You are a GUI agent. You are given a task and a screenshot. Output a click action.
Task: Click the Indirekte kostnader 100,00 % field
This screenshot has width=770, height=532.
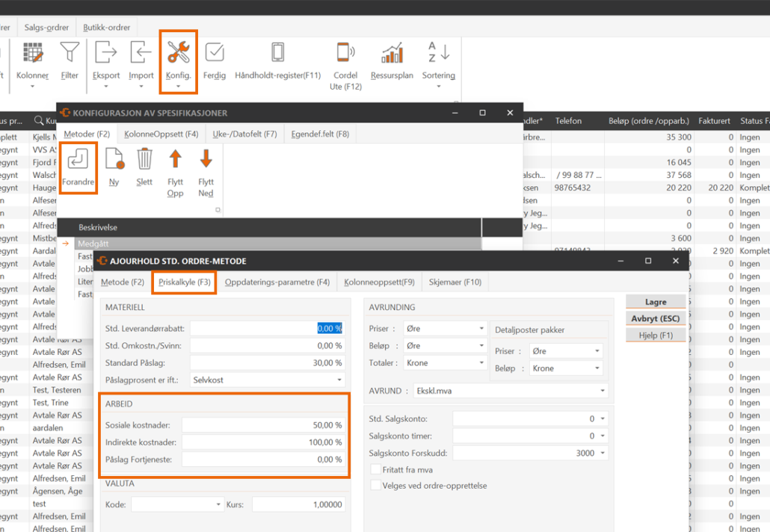(x=263, y=442)
